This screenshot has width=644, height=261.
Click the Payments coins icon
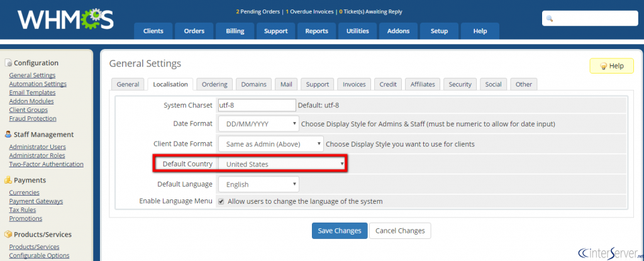click(x=8, y=180)
